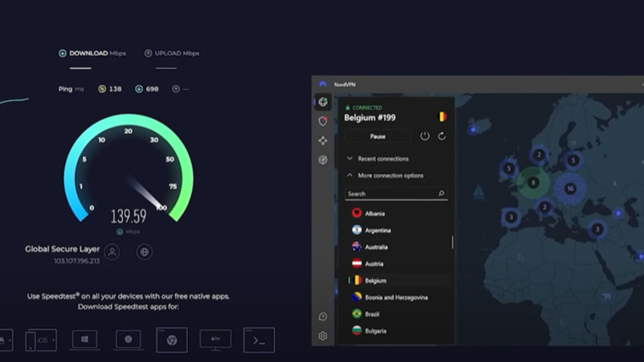Screen dimensions: 644x362
Task: Click the Belgium flag beside server name
Action: point(442,117)
